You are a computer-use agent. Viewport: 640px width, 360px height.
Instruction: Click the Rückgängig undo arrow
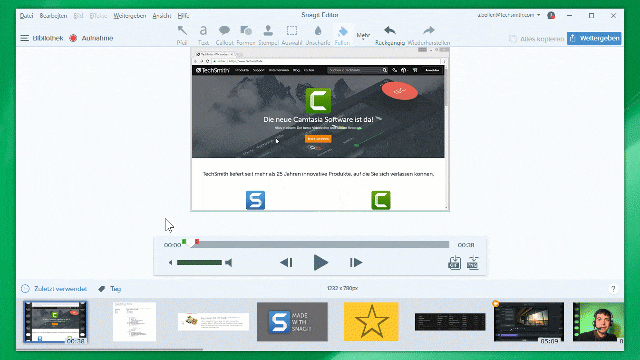[x=390, y=34]
